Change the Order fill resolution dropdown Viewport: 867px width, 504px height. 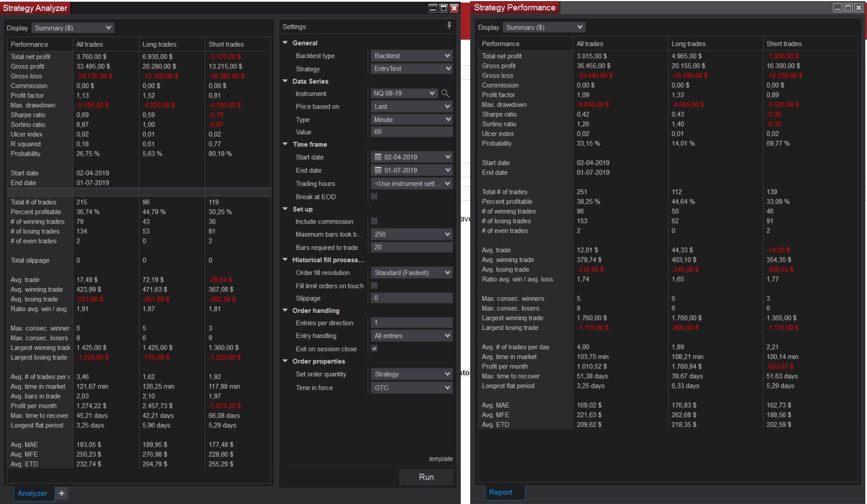[x=412, y=273]
